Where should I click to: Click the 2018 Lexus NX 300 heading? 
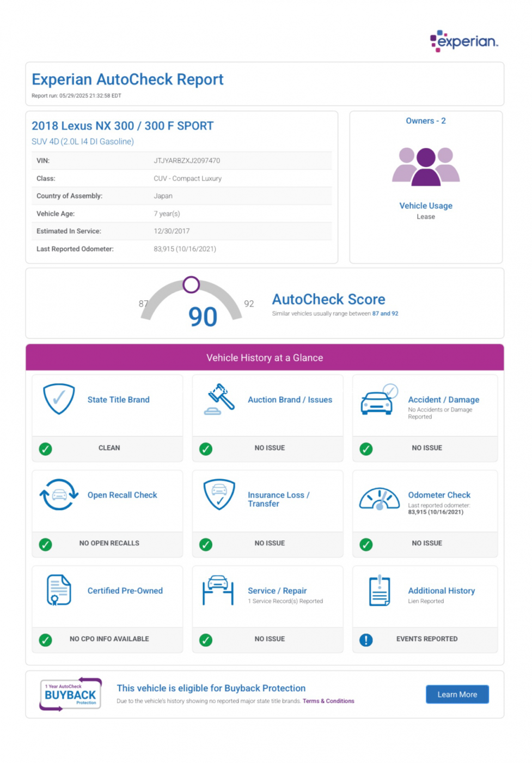coord(123,126)
